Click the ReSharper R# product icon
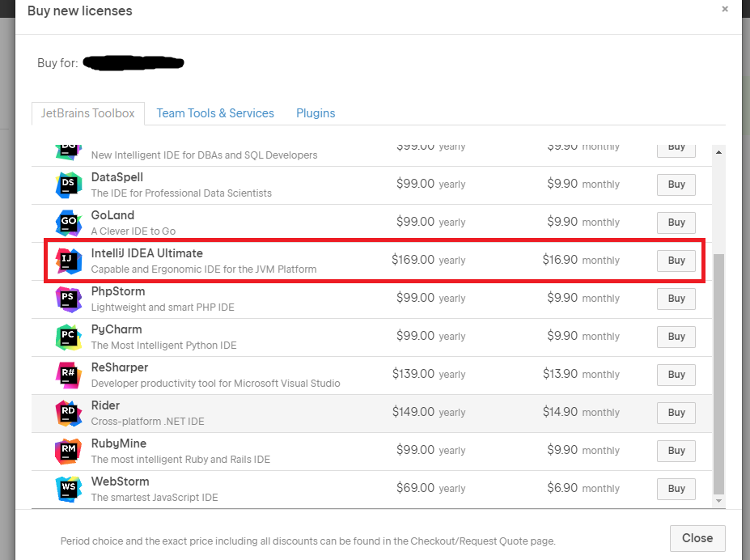 69,375
